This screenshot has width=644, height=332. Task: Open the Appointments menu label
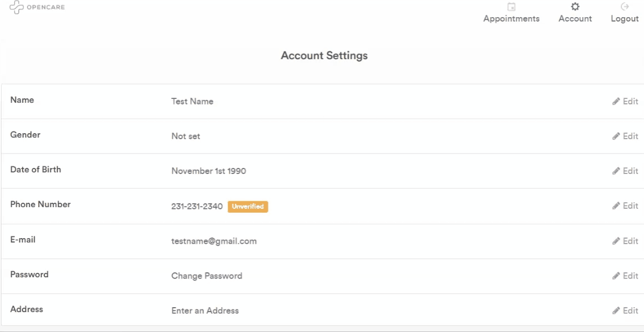click(512, 19)
